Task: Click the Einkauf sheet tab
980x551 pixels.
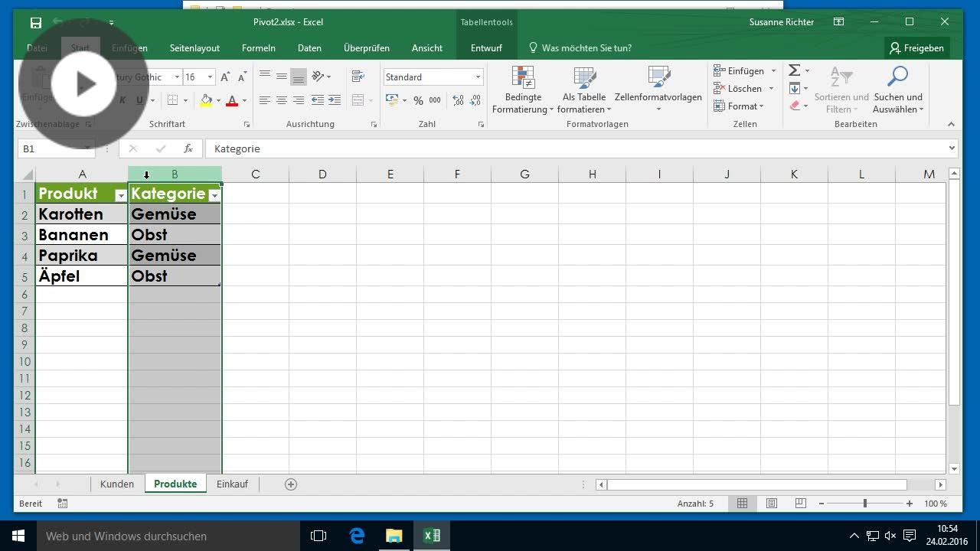Action: coord(232,484)
